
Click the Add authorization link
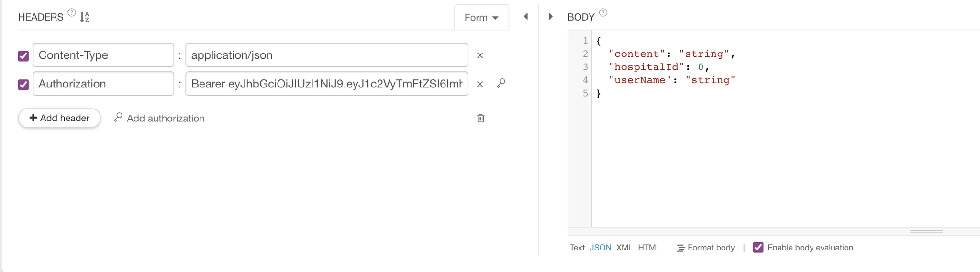click(159, 118)
